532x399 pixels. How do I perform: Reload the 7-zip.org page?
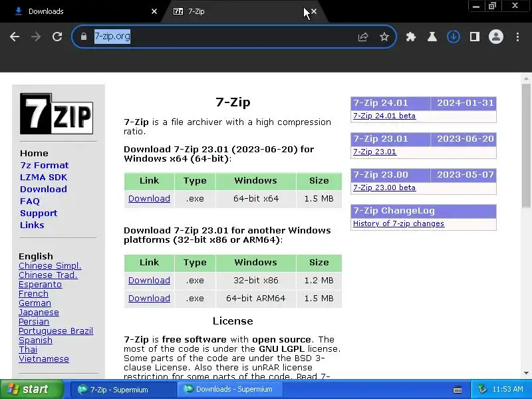click(x=57, y=37)
